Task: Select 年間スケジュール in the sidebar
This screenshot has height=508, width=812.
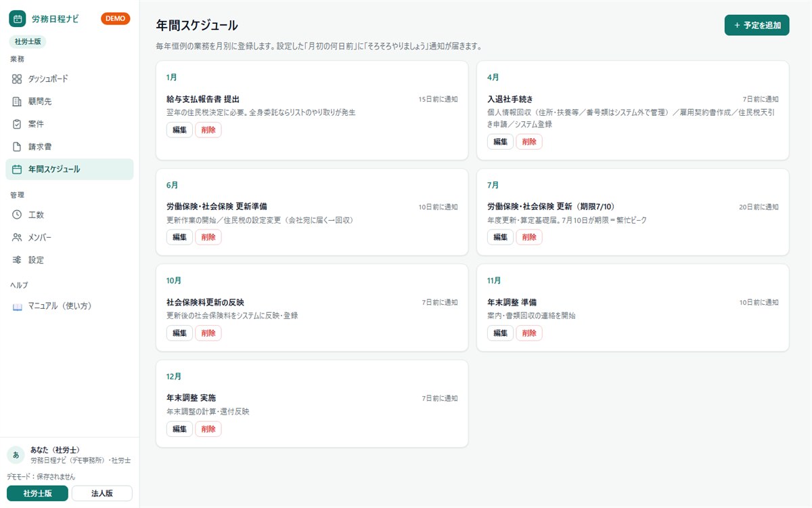Action: pyautogui.click(x=70, y=169)
